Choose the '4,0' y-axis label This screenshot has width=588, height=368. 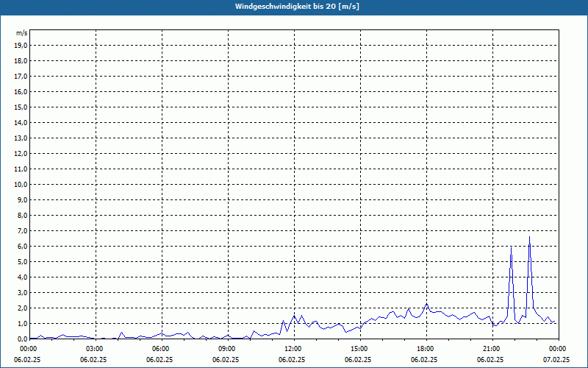click(22, 277)
